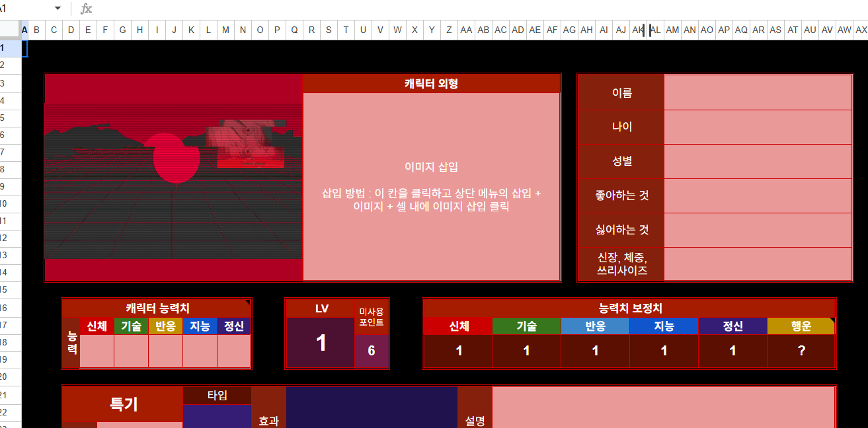This screenshot has height=428, width=868.
Task: Select column Z header
Action: tap(449, 30)
